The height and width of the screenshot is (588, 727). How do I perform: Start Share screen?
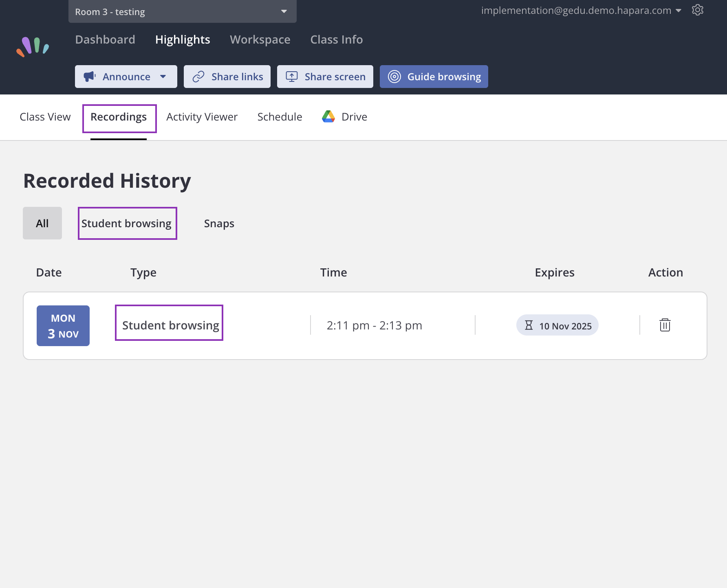coord(325,77)
